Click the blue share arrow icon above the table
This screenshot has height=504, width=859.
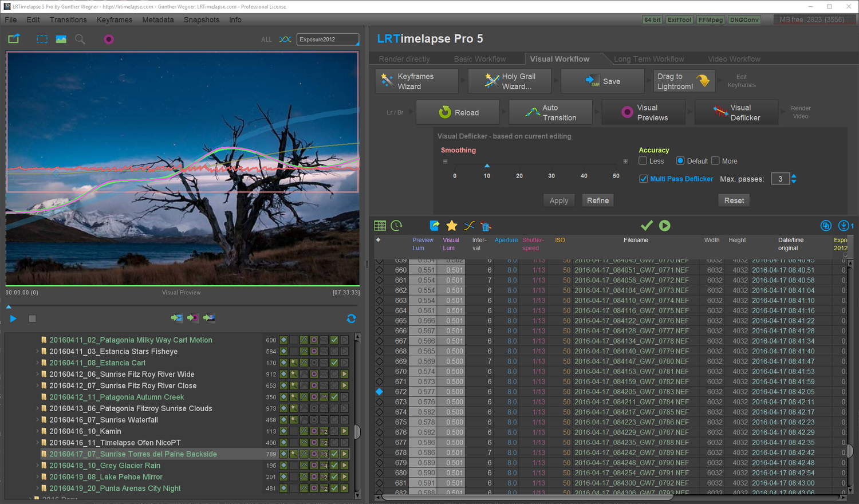435,226
